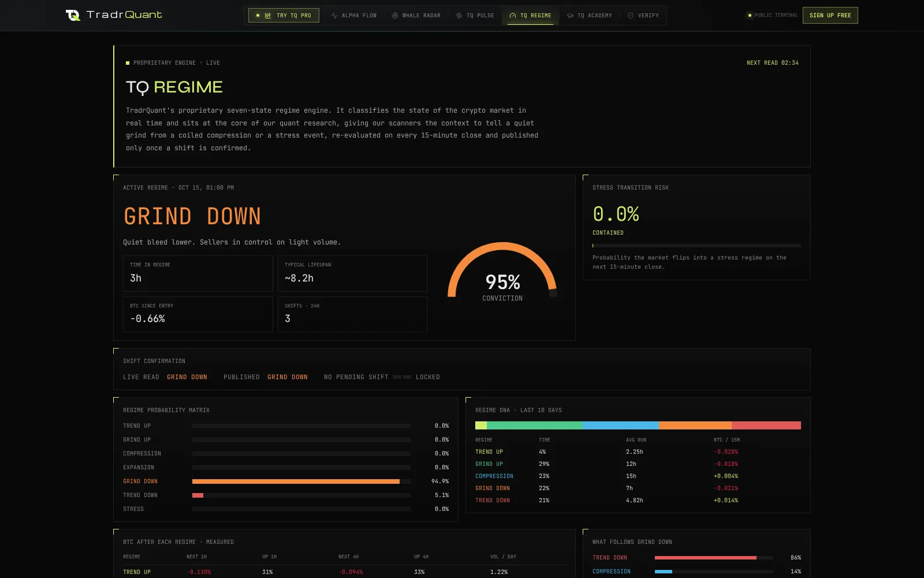Click the blue Compression segment of Regime DNA bar
The image size is (924, 578).
620,425
